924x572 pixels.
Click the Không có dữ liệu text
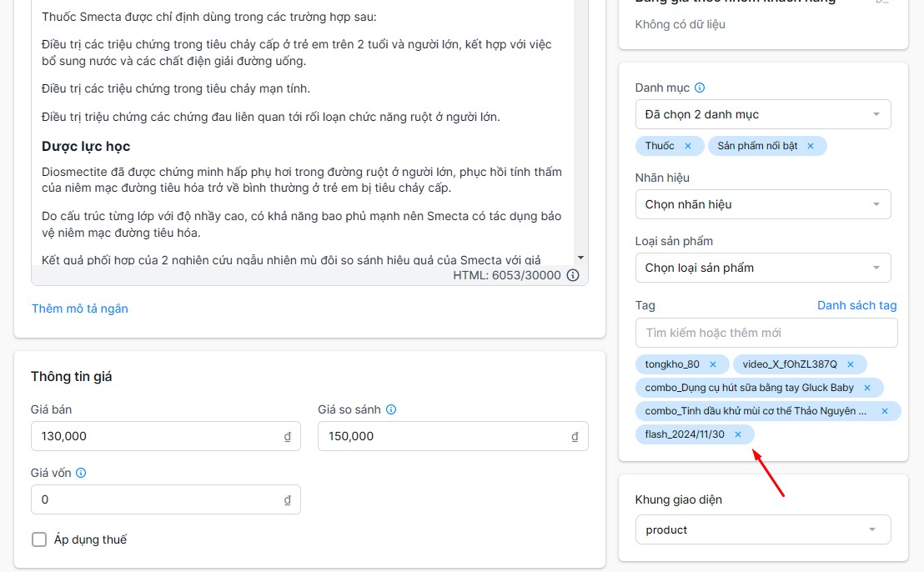click(680, 24)
